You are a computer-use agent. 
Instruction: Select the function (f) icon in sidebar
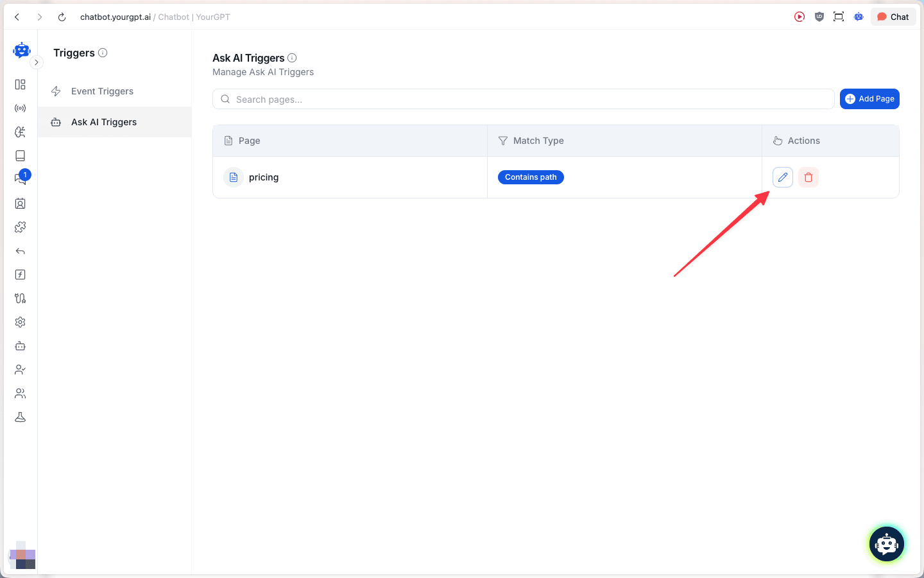tap(20, 274)
